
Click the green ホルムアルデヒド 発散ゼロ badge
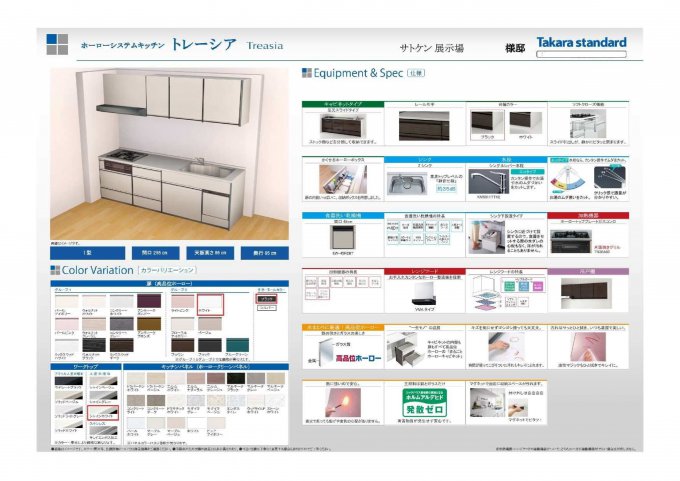pyautogui.click(x=424, y=402)
